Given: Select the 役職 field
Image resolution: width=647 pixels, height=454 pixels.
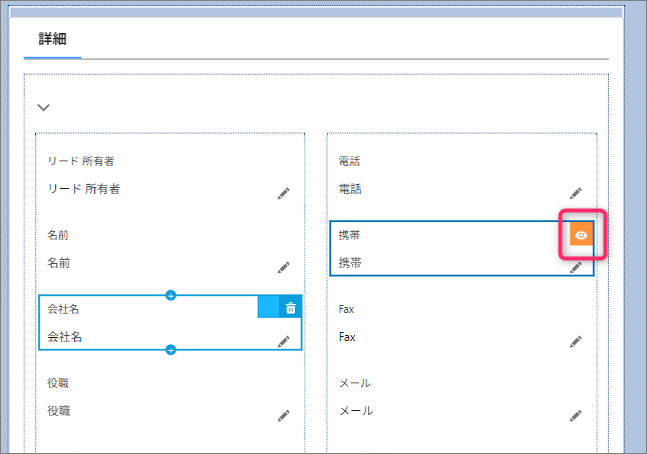Looking at the screenshot, I should click(150, 398).
